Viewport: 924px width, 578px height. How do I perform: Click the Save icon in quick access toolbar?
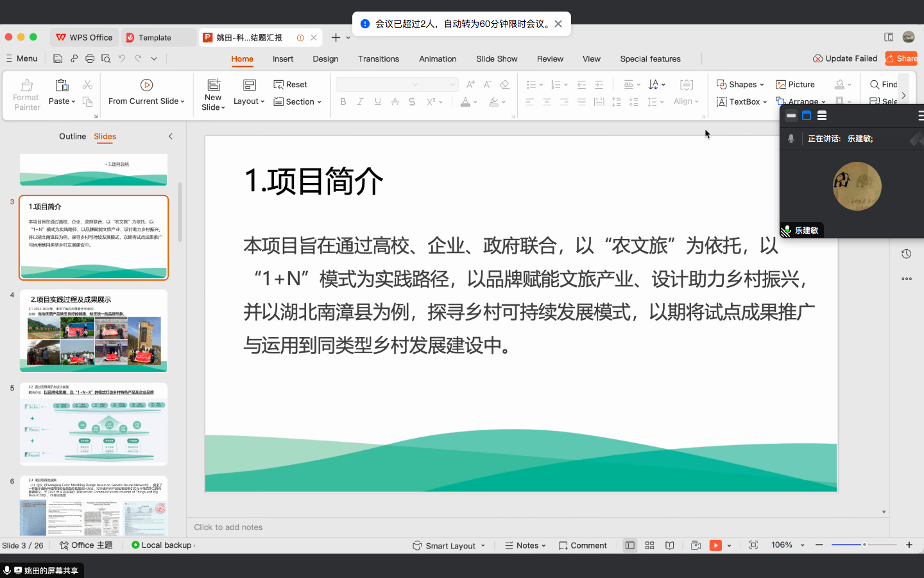pos(58,58)
